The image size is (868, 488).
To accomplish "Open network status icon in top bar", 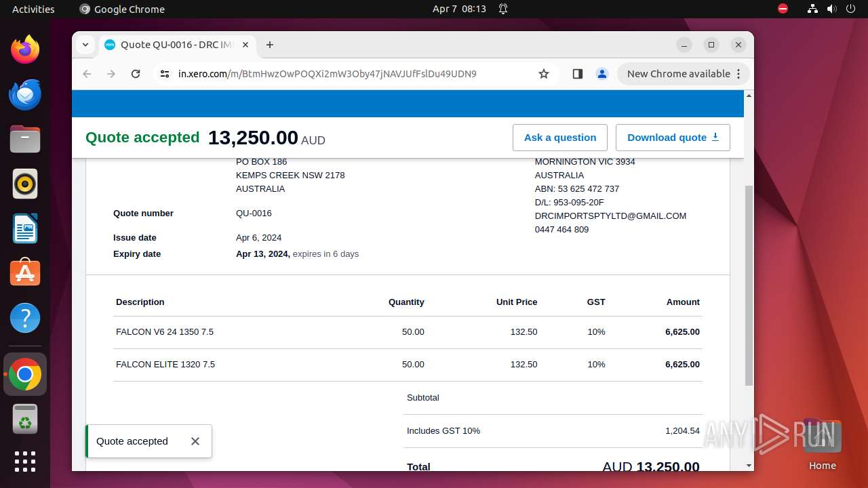I will [x=812, y=9].
